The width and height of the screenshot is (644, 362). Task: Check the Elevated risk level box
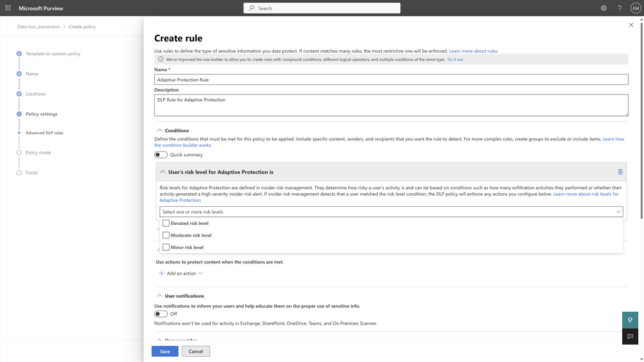click(166, 224)
